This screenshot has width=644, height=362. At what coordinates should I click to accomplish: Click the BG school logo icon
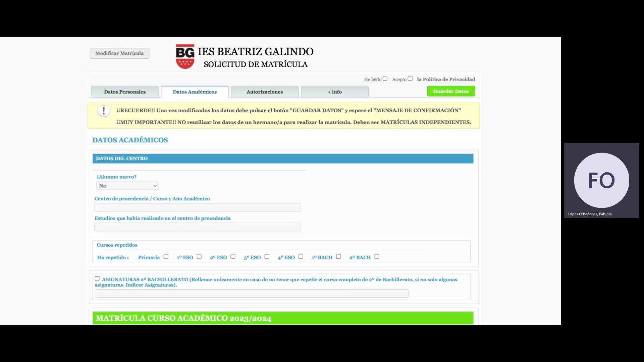[185, 56]
